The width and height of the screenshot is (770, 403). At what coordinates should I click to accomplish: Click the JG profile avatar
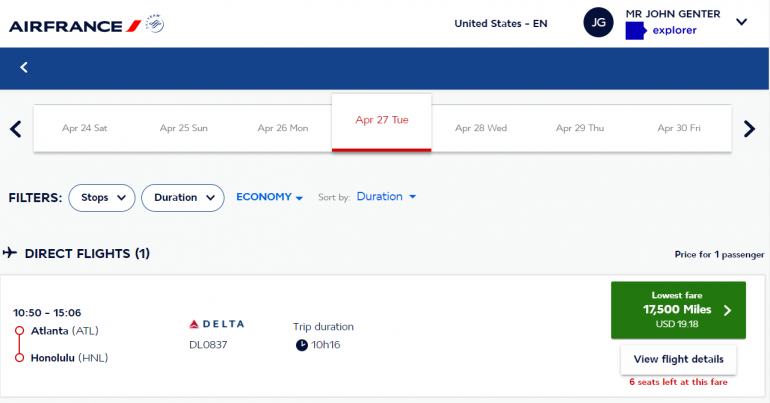click(597, 23)
